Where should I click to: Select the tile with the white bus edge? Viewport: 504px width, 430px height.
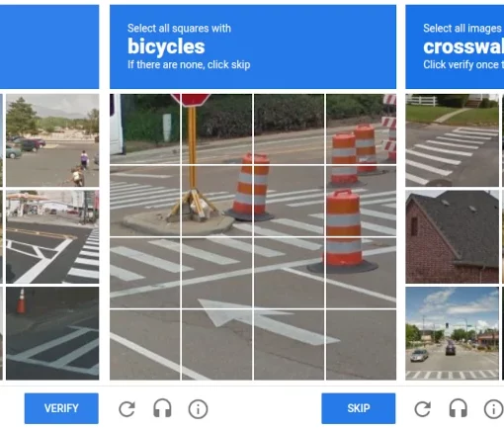(145, 129)
